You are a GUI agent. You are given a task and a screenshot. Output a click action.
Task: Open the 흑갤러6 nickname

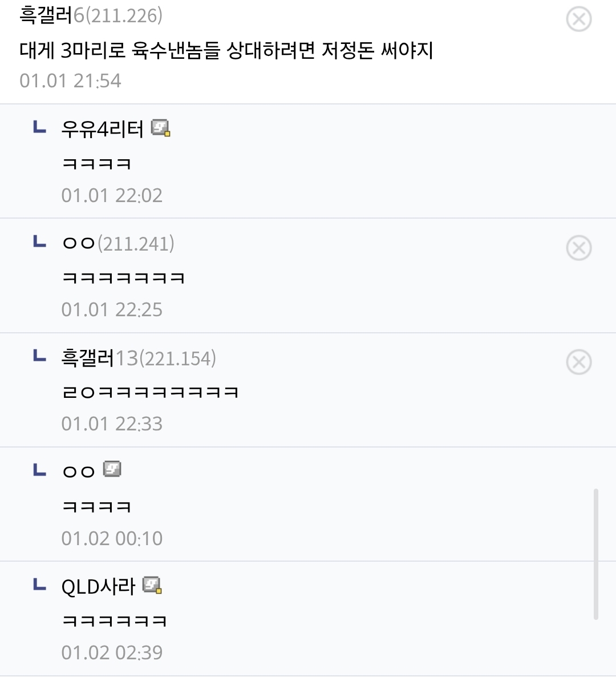click(x=46, y=16)
